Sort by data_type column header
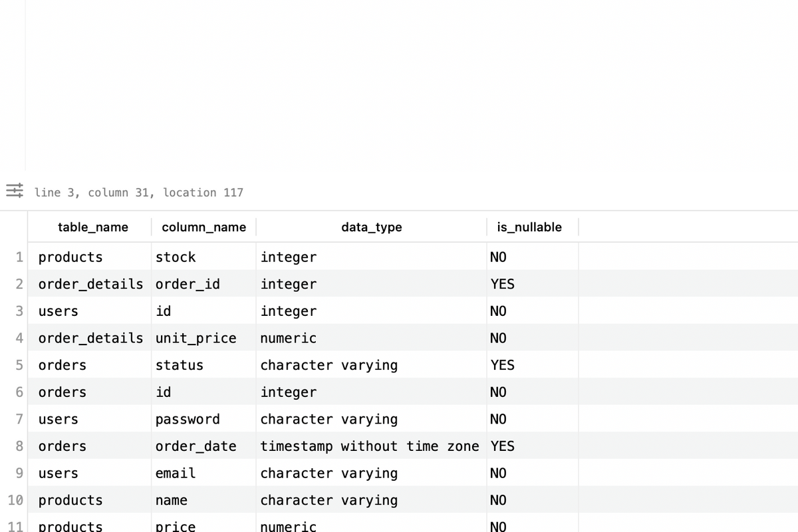The image size is (798, 532). (371, 227)
